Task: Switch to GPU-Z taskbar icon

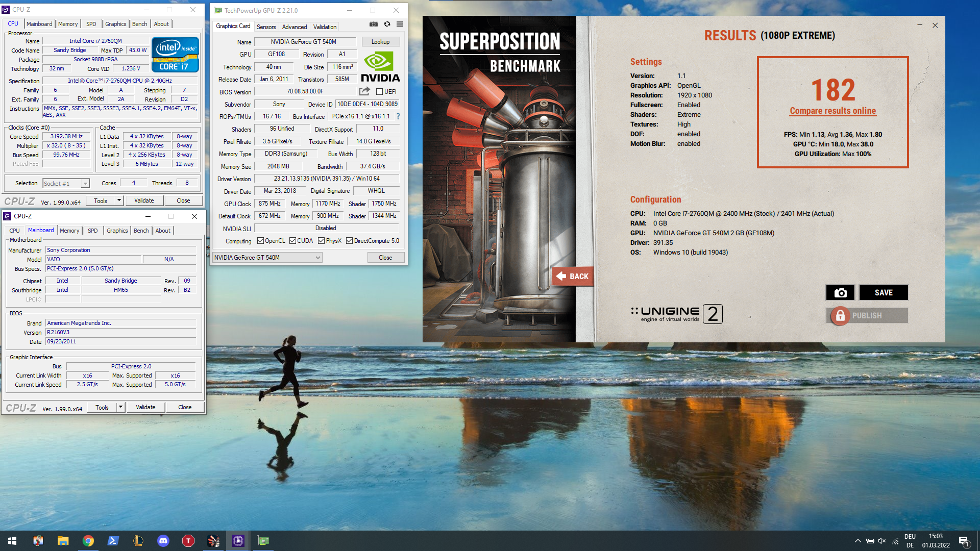Action: [263, 541]
